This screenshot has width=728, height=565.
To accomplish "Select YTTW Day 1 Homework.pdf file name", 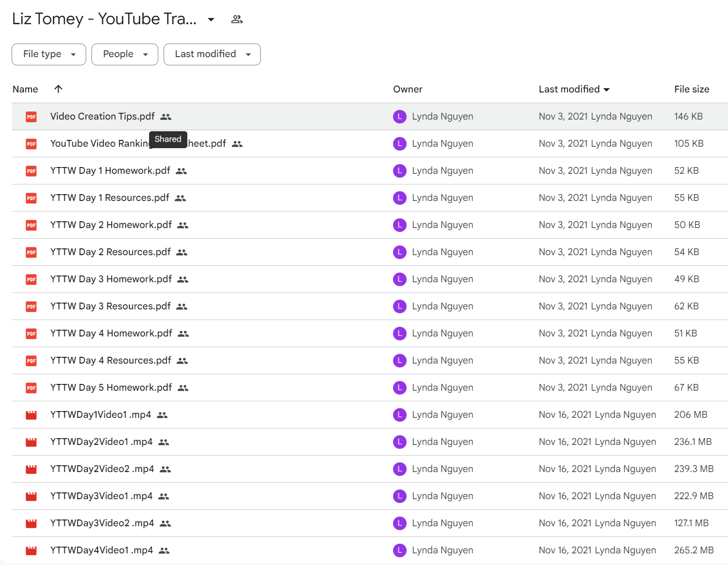I will click(110, 170).
